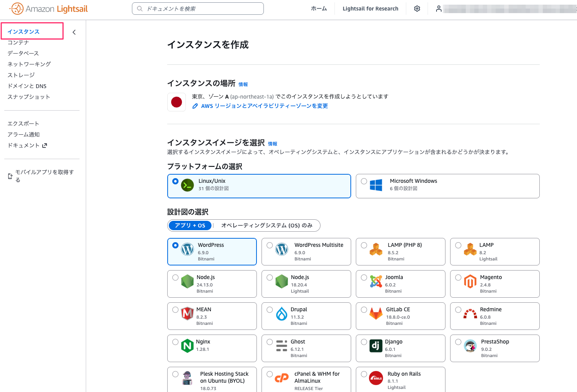Select the Microsoft Windows platform radio button

point(364,181)
